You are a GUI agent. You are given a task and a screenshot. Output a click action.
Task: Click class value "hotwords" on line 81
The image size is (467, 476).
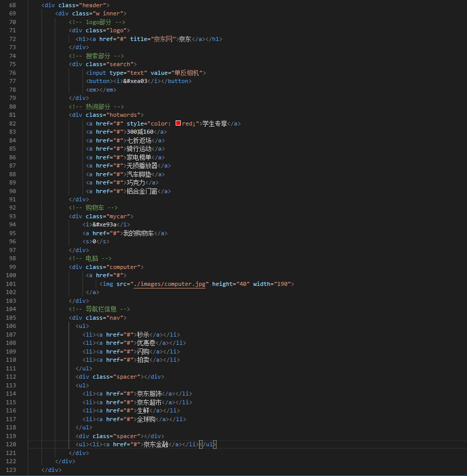(x=123, y=115)
